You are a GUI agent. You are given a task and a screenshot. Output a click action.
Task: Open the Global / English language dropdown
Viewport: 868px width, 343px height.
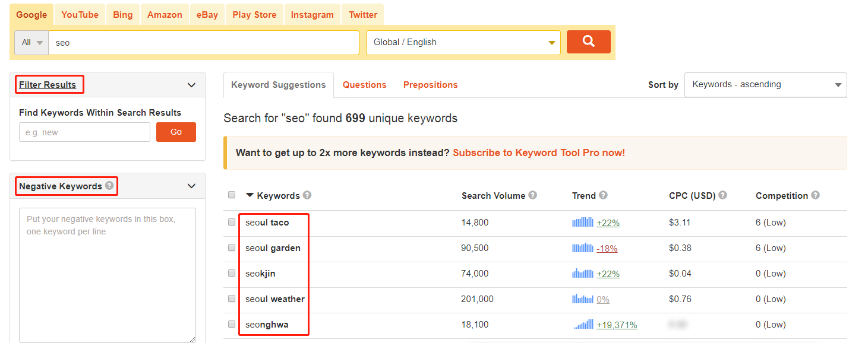463,43
